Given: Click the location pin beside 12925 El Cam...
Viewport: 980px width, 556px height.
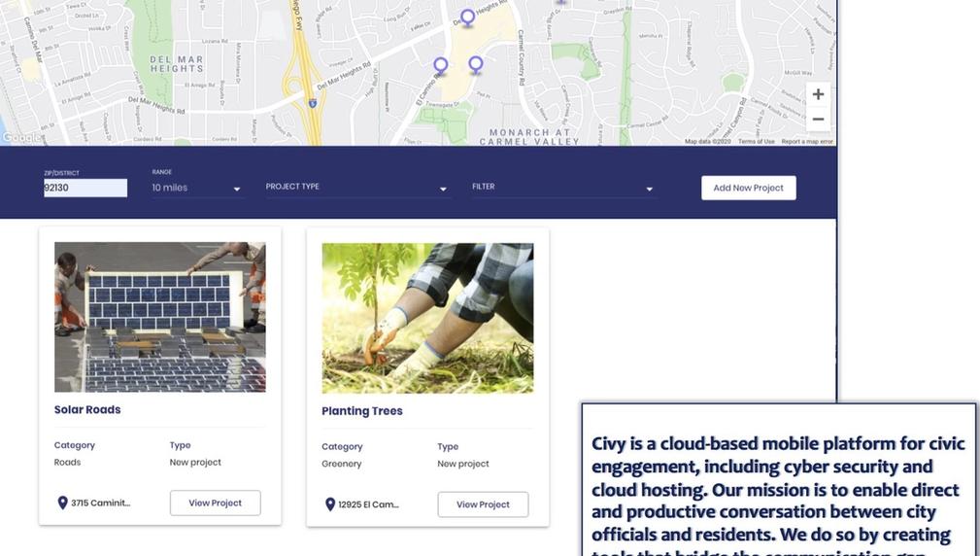Looking at the screenshot, I should point(330,504).
